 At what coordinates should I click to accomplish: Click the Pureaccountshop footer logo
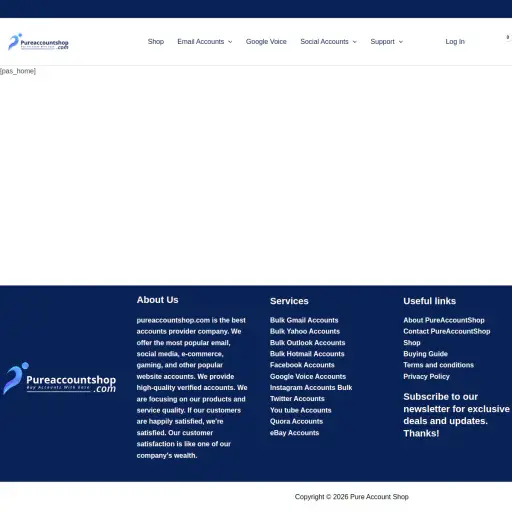click(x=60, y=379)
